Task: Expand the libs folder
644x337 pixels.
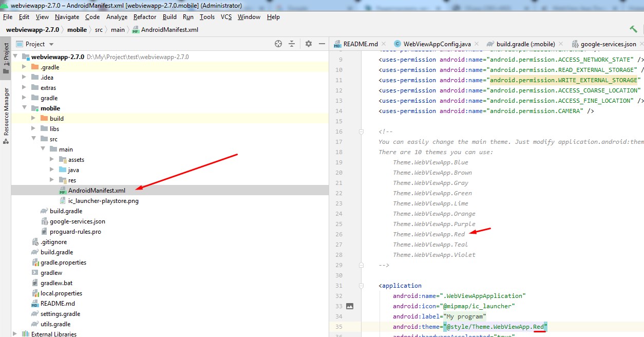Action: tap(33, 129)
